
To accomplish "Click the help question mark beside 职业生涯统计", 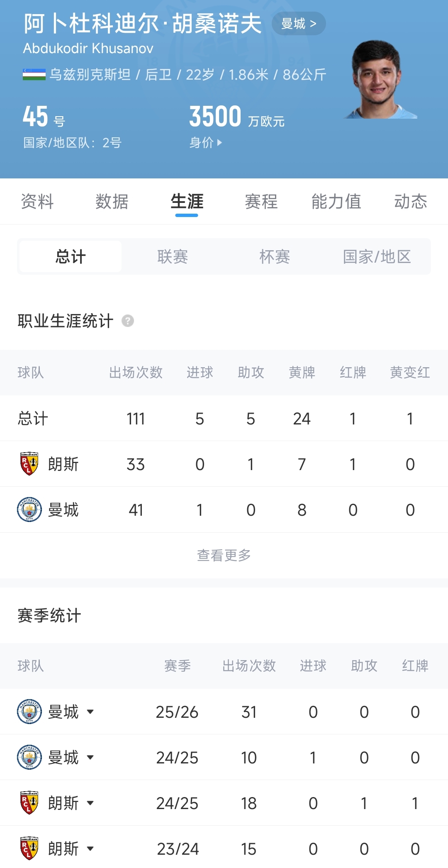I will tap(128, 321).
